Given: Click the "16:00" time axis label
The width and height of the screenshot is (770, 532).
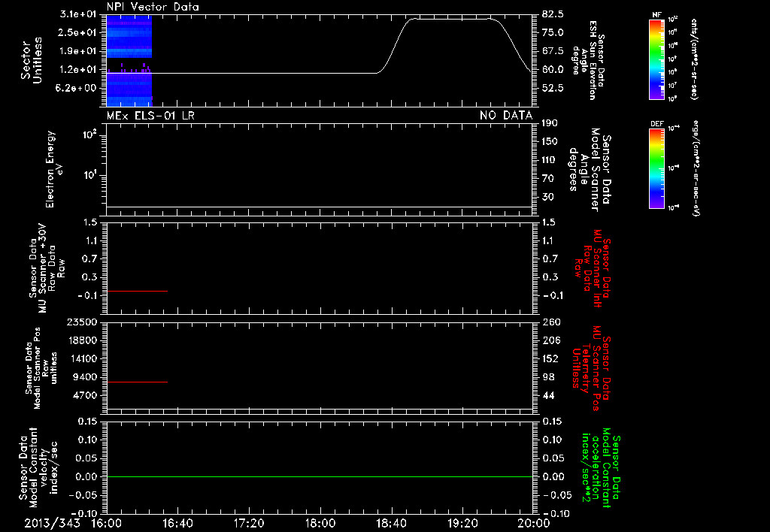Looking at the screenshot, I should (107, 523).
